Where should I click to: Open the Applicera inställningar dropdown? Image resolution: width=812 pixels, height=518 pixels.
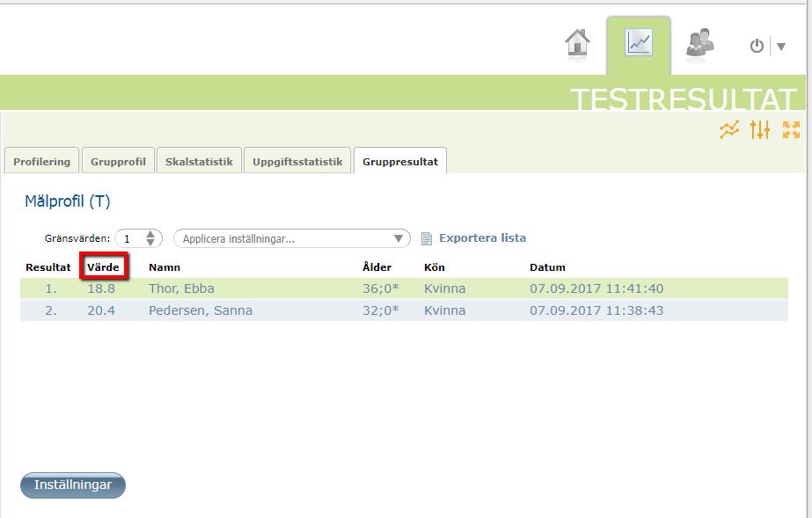click(292, 238)
